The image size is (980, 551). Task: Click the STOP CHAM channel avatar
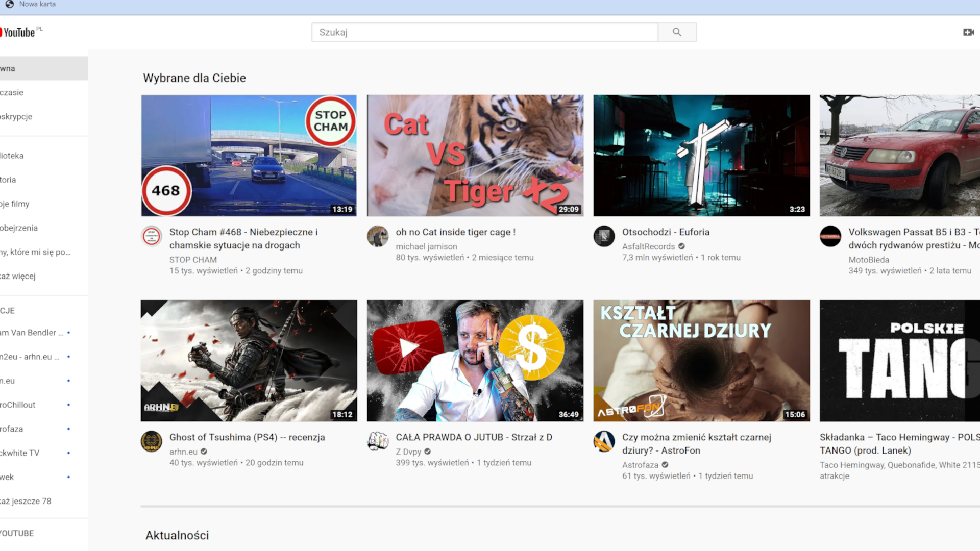pyautogui.click(x=152, y=236)
